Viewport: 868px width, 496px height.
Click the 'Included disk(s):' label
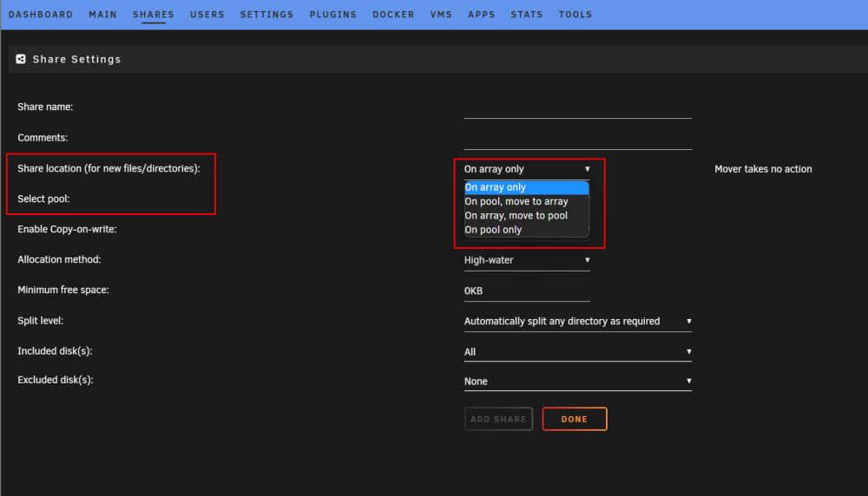click(x=55, y=351)
